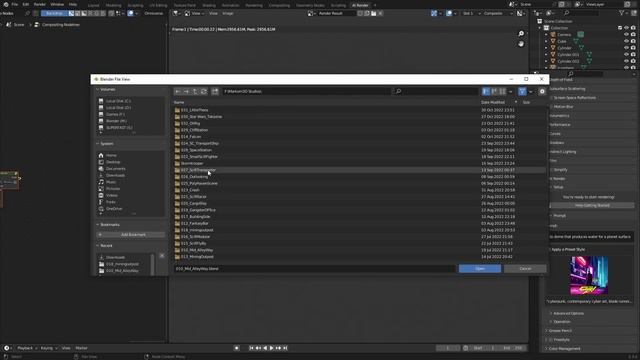
Task: Open the Edit menu
Action: tap(26, 4)
